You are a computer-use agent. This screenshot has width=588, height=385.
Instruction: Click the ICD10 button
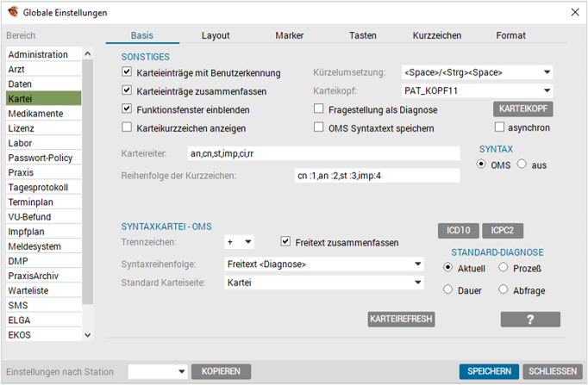[459, 230]
